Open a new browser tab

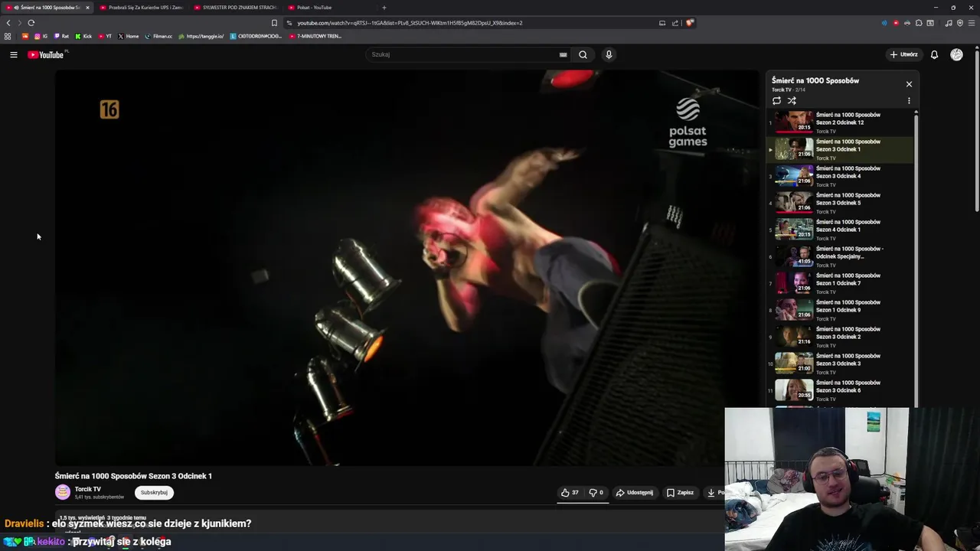pos(384,8)
